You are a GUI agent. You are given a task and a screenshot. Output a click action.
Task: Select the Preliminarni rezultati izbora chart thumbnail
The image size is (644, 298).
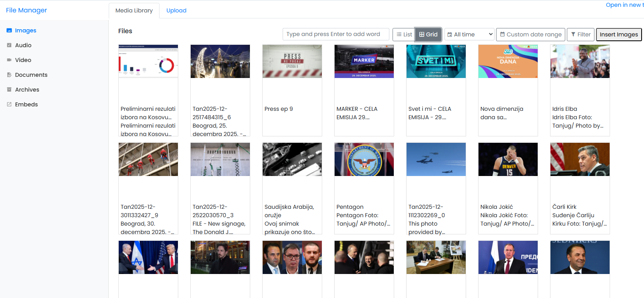click(x=148, y=61)
